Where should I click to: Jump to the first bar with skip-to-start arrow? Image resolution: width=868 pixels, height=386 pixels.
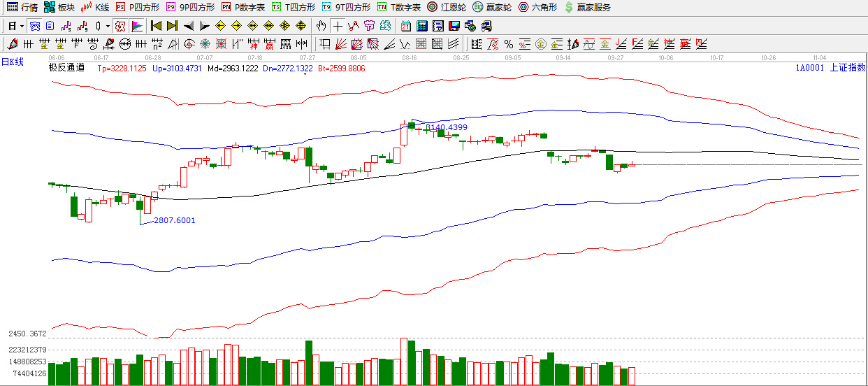tap(156, 26)
